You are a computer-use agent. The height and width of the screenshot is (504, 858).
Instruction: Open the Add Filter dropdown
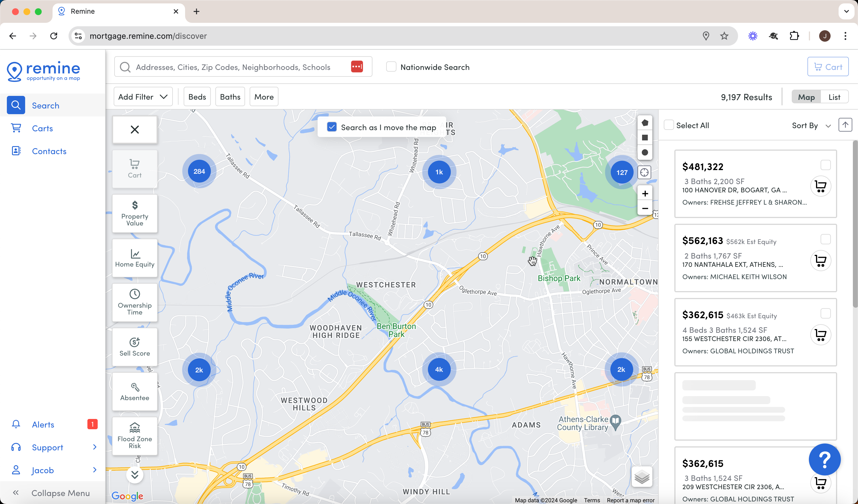coord(143,97)
